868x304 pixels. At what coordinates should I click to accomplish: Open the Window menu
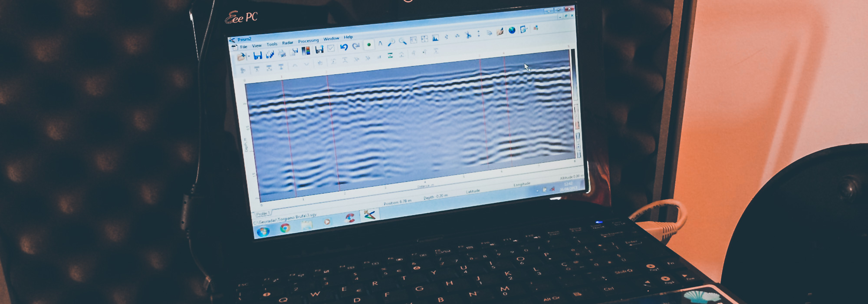coord(331,39)
